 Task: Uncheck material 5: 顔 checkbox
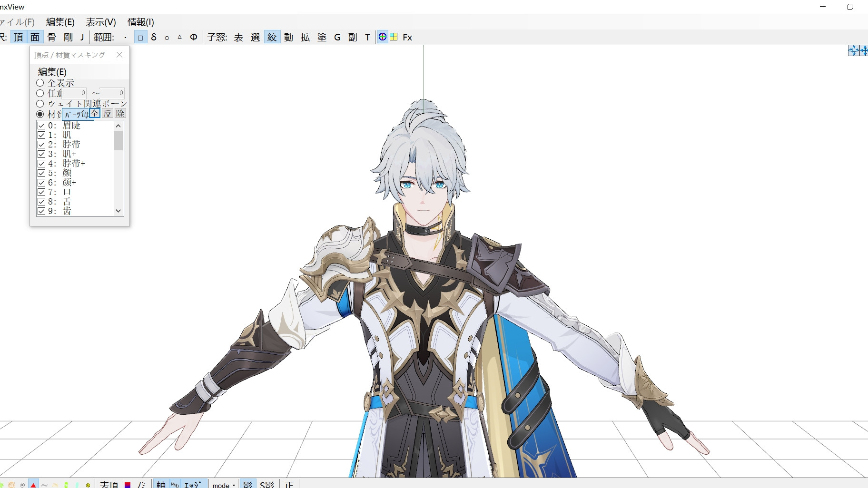pyautogui.click(x=41, y=173)
